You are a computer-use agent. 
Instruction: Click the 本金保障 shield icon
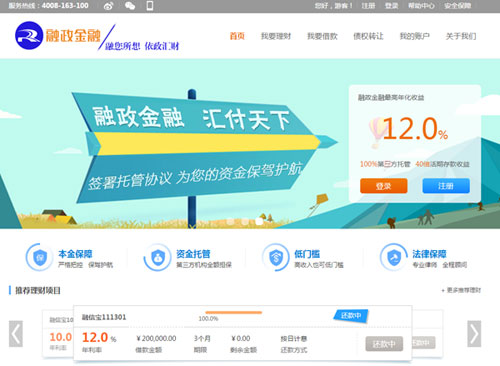coord(40,257)
